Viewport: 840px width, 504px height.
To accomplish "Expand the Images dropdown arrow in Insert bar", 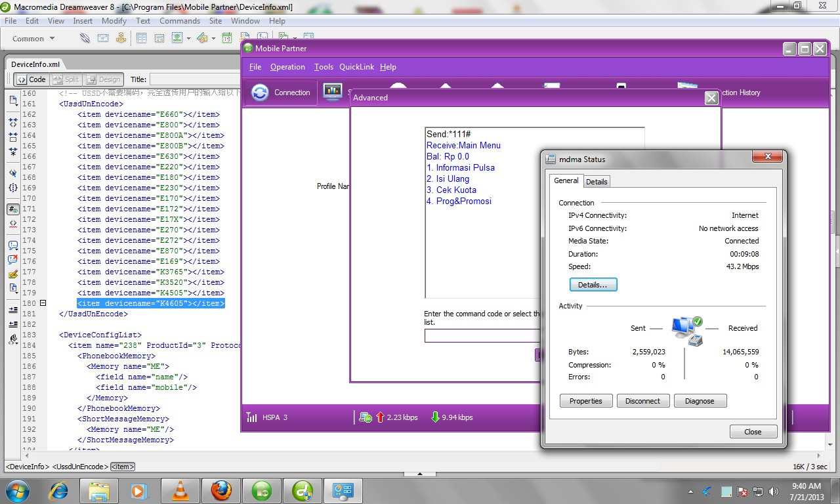I will coord(189,39).
